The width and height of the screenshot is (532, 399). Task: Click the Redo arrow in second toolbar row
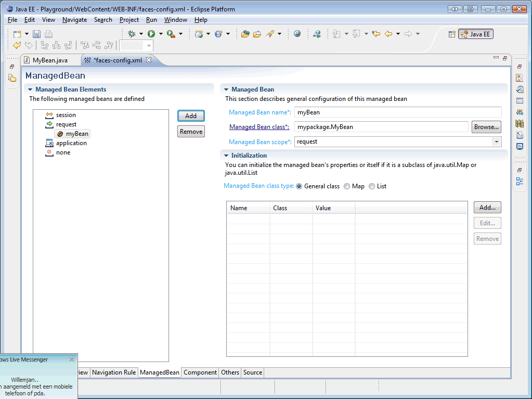coord(29,45)
